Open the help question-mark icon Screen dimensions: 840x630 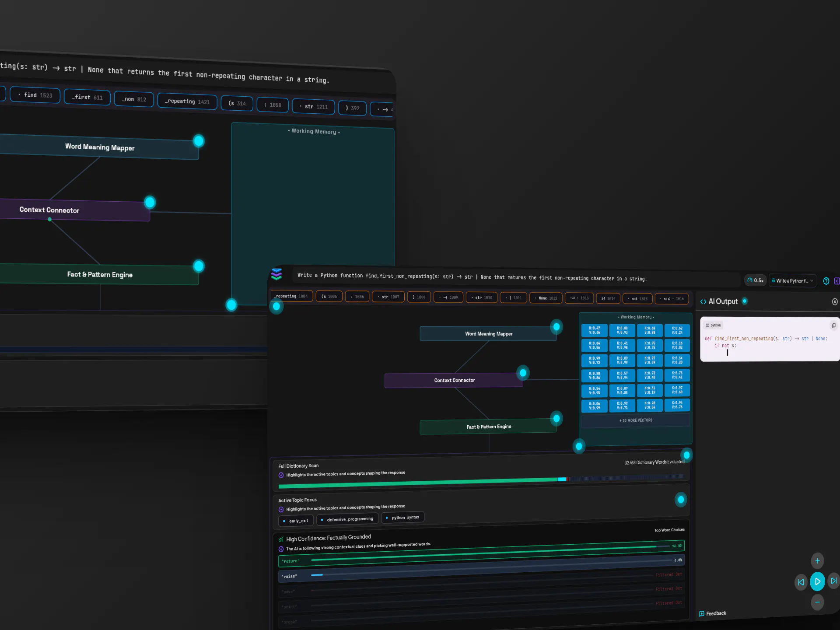pyautogui.click(x=826, y=281)
